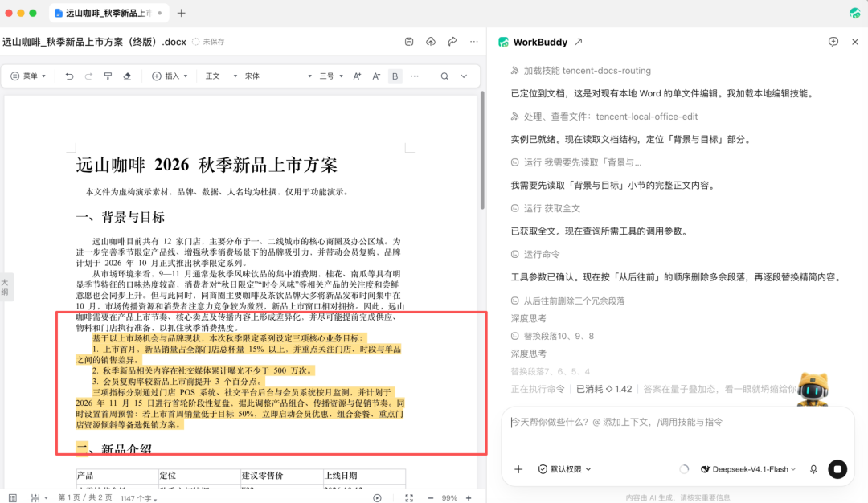Open the Deepseek-V4.1-Flash model selector
868x503 pixels.
coord(748,469)
